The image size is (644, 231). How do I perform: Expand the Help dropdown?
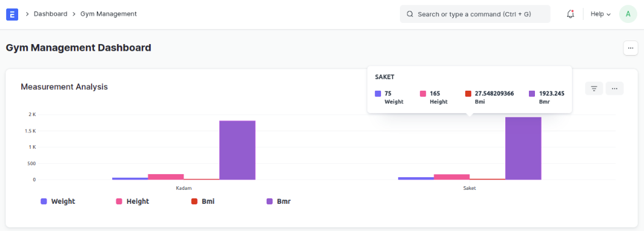click(600, 14)
